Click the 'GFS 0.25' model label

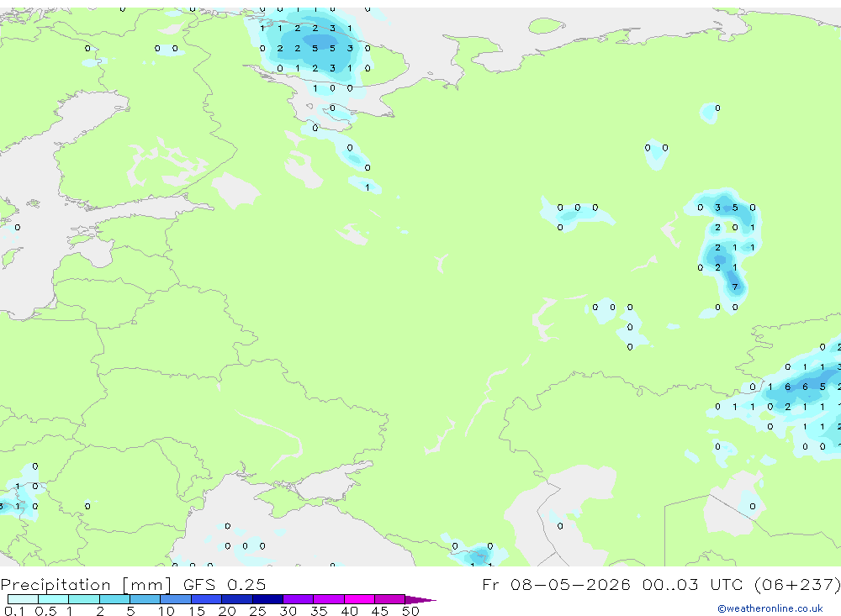(x=225, y=584)
